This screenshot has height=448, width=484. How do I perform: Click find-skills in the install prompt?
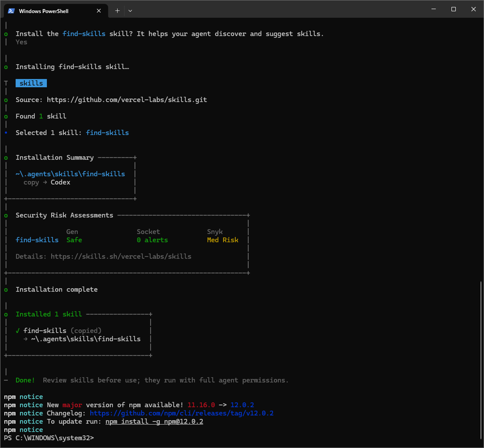click(84, 34)
